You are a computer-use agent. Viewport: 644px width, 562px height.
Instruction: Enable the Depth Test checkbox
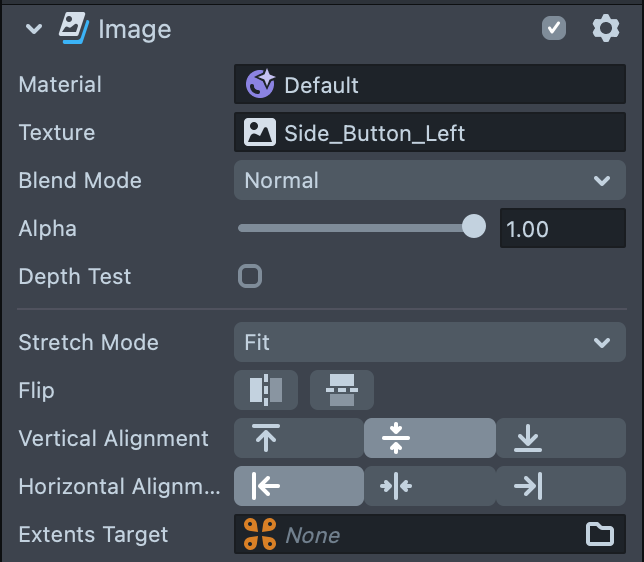[250, 276]
